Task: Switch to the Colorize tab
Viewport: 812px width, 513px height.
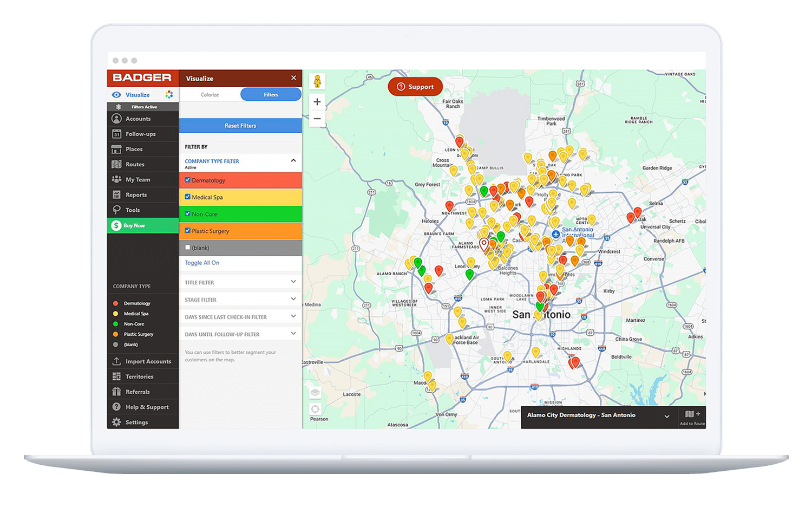Action: (209, 95)
